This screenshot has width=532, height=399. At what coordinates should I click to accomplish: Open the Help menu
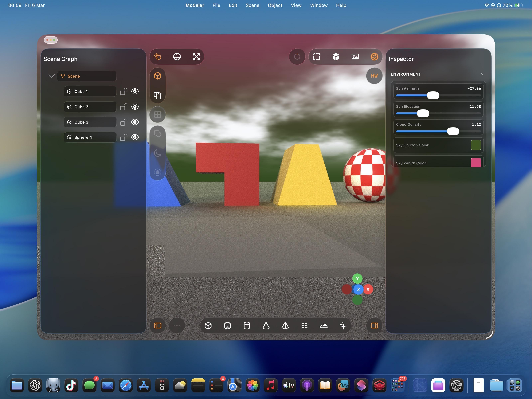[x=341, y=5]
